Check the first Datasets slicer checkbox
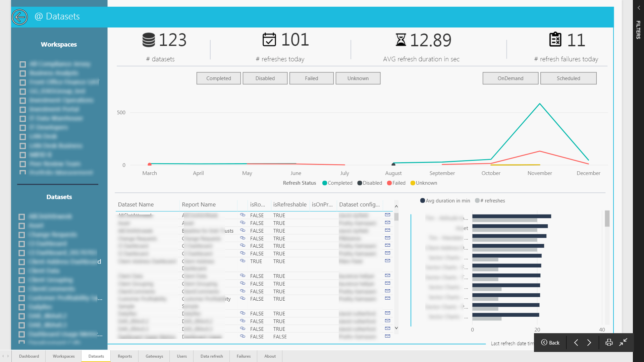Screen dimensions: 644x362 point(22,217)
